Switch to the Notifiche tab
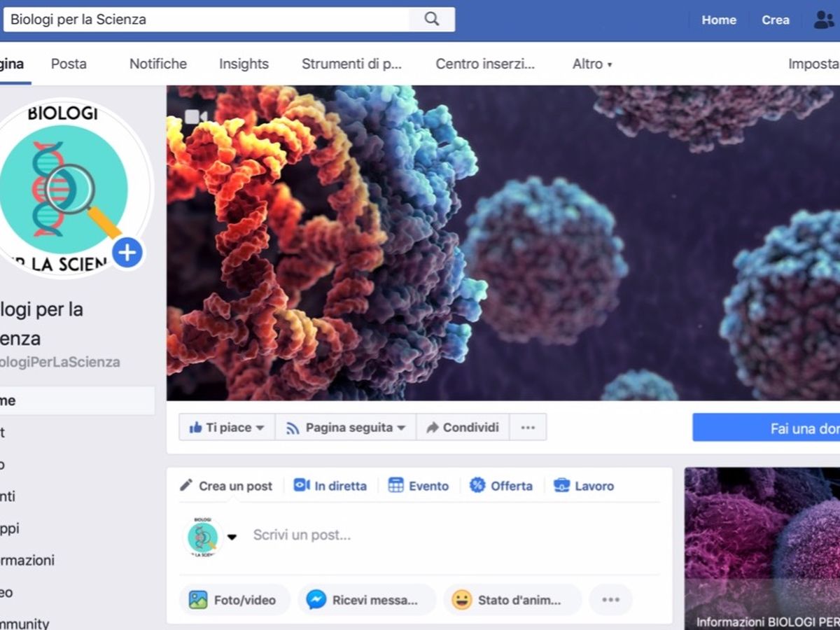 tap(158, 64)
